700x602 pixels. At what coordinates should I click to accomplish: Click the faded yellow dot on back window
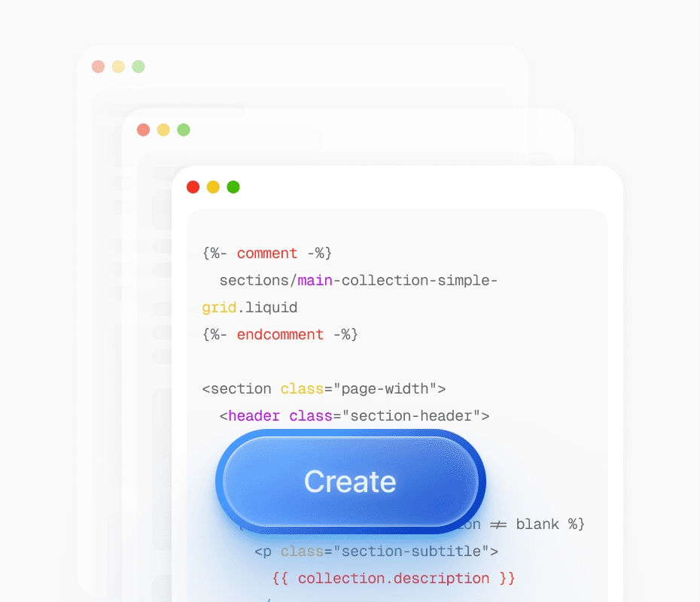point(118,66)
